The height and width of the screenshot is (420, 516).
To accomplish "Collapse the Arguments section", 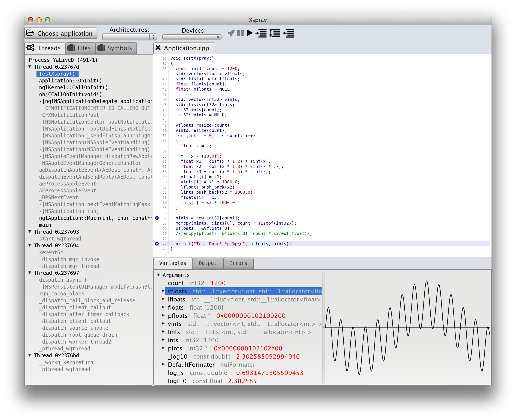I will coord(159,275).
